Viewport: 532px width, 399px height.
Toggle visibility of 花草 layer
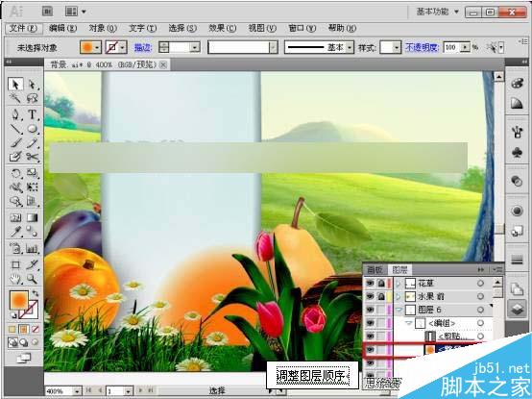[x=370, y=283]
